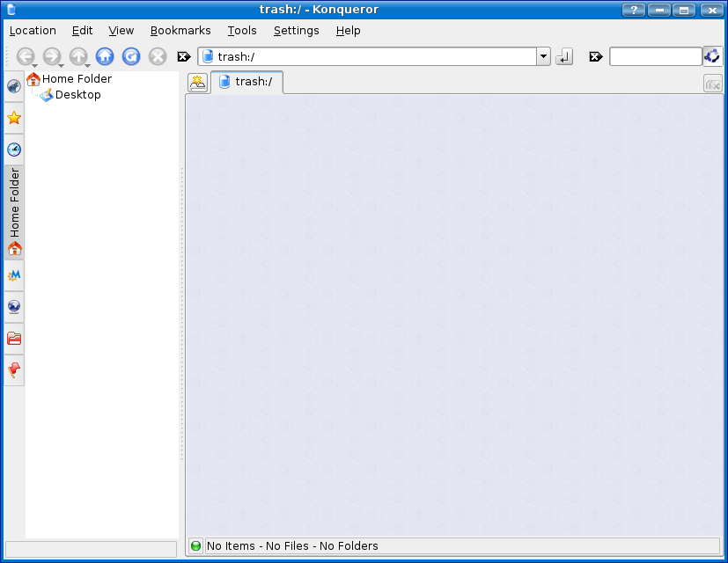Open the Bookmarks menu
Viewport: 728px width, 563px height.
pos(180,31)
